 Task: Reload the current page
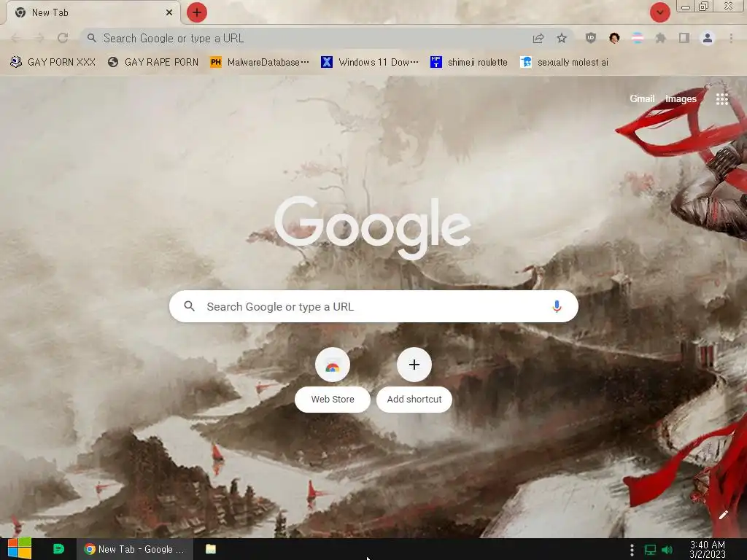coord(63,38)
